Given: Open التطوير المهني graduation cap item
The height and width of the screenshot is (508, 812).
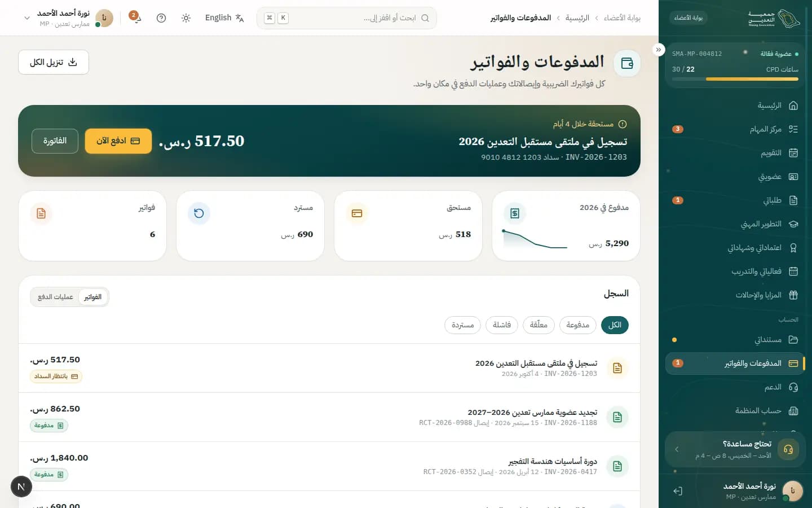Looking at the screenshot, I should coord(735,224).
